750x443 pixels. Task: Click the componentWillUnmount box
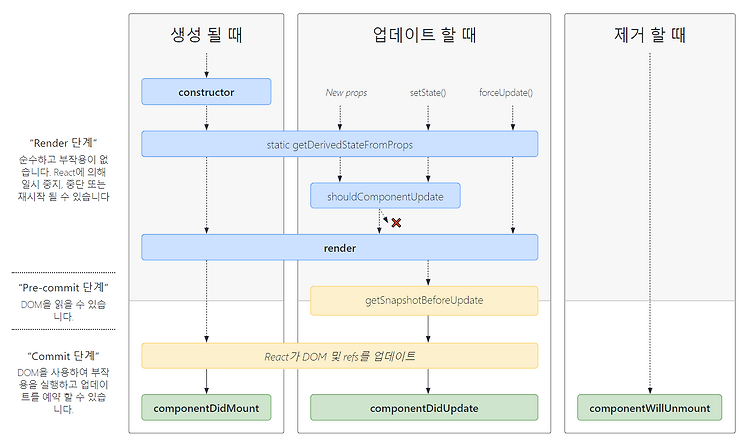[x=650, y=408]
